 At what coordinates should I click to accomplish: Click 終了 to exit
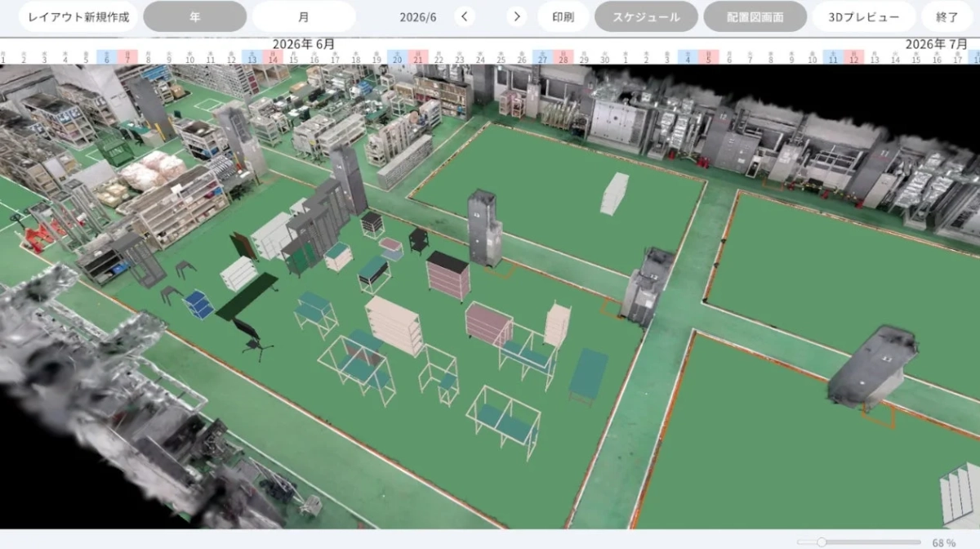(x=947, y=16)
